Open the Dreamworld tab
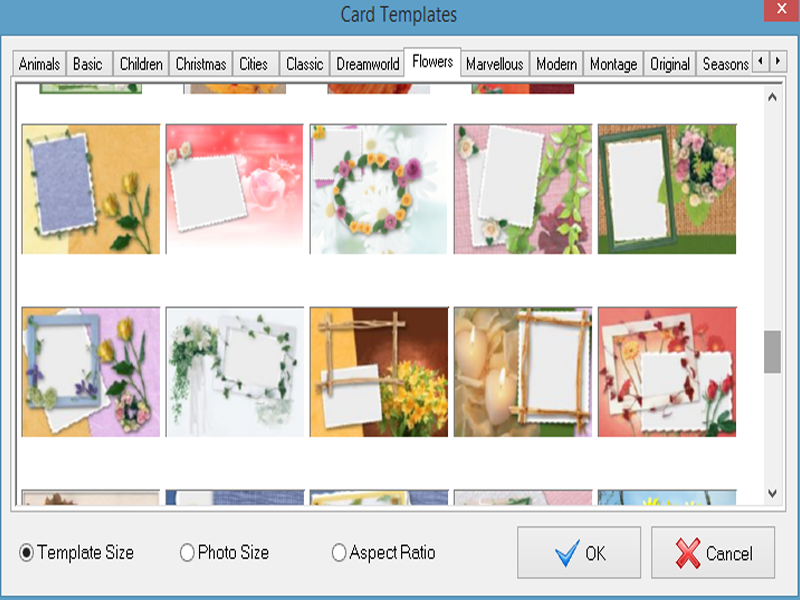The width and height of the screenshot is (800, 600). pos(368,64)
